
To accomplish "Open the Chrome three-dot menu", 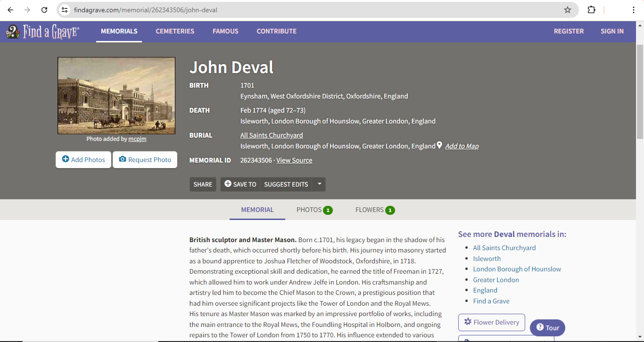I will [633, 10].
